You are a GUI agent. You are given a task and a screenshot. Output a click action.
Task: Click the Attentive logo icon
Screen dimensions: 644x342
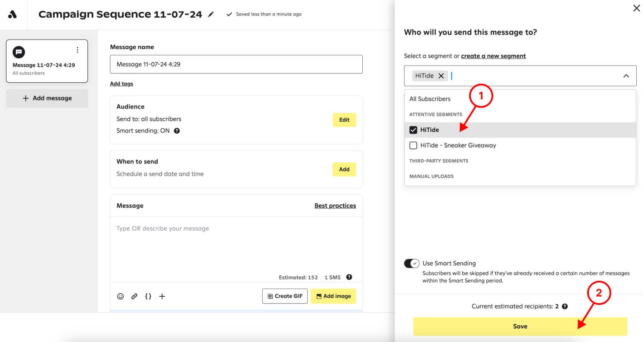point(12,14)
